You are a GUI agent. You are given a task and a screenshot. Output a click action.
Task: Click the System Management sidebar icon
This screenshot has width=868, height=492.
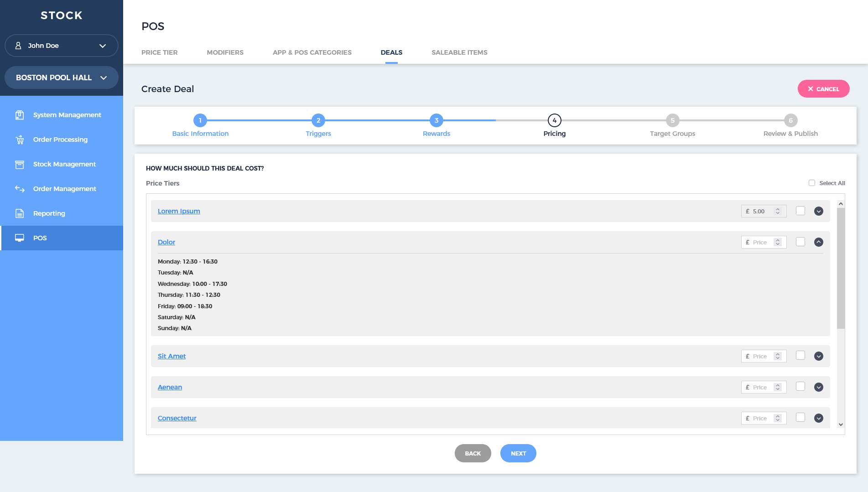[x=20, y=115]
